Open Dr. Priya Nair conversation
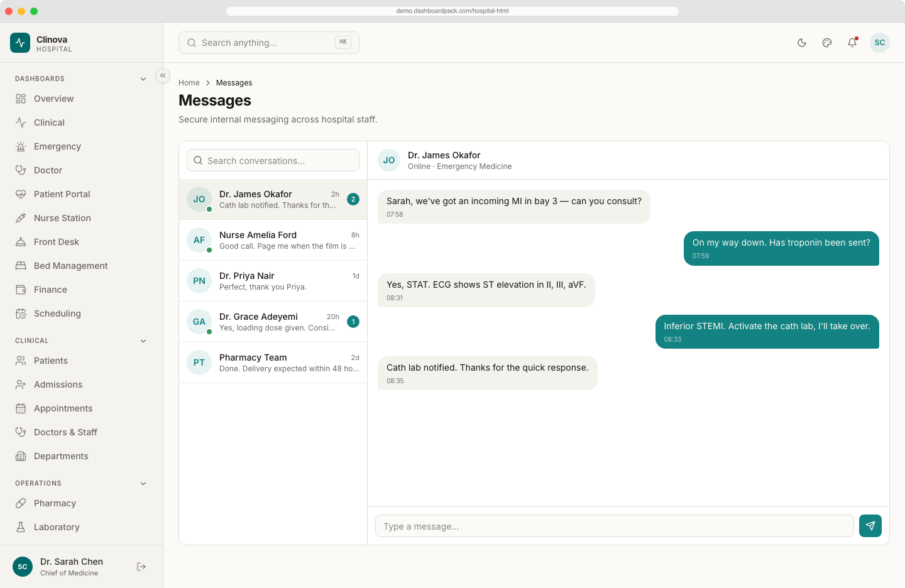Image resolution: width=905 pixels, height=588 pixels. tap(273, 281)
